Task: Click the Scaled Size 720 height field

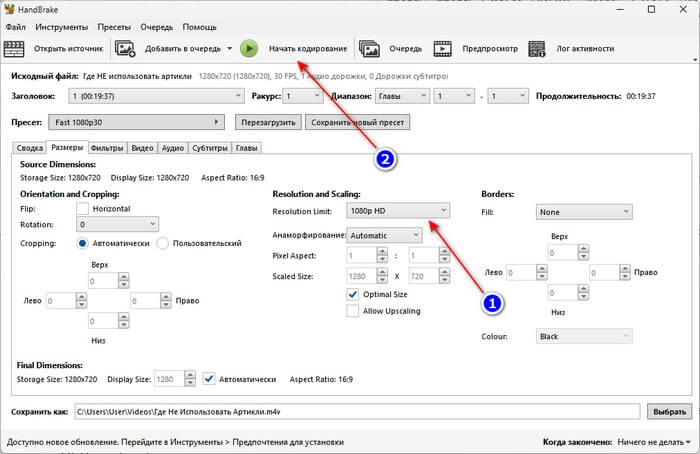Action: [x=424, y=276]
